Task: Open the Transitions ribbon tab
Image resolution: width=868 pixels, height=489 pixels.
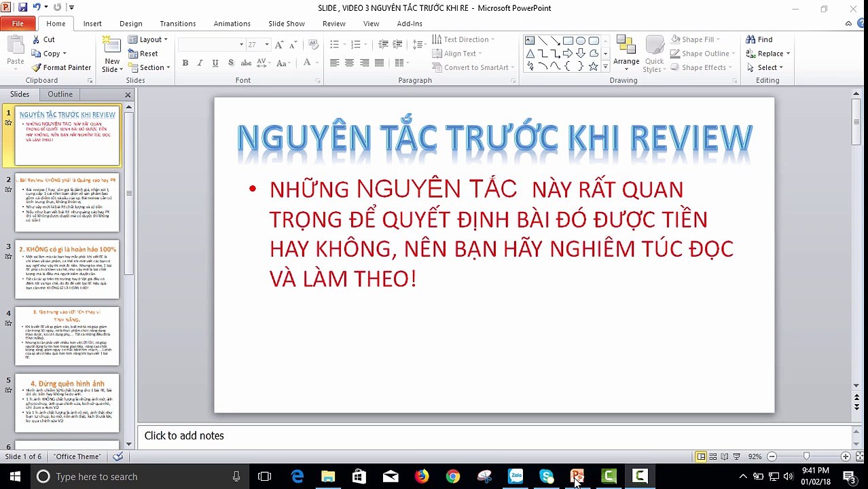Action: pyautogui.click(x=178, y=24)
